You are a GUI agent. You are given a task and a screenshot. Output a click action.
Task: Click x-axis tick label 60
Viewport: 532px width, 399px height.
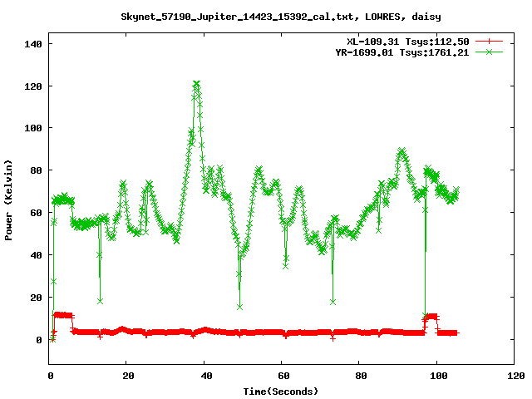click(283, 376)
